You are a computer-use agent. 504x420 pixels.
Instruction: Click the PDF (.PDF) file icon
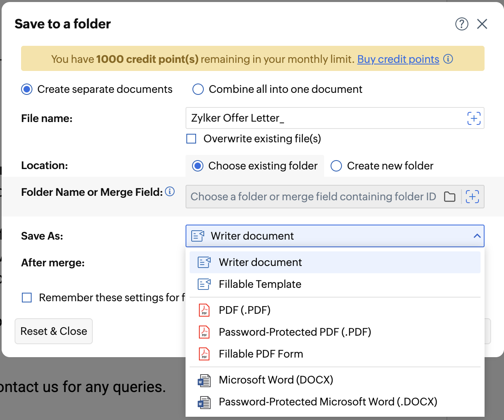coord(204,310)
